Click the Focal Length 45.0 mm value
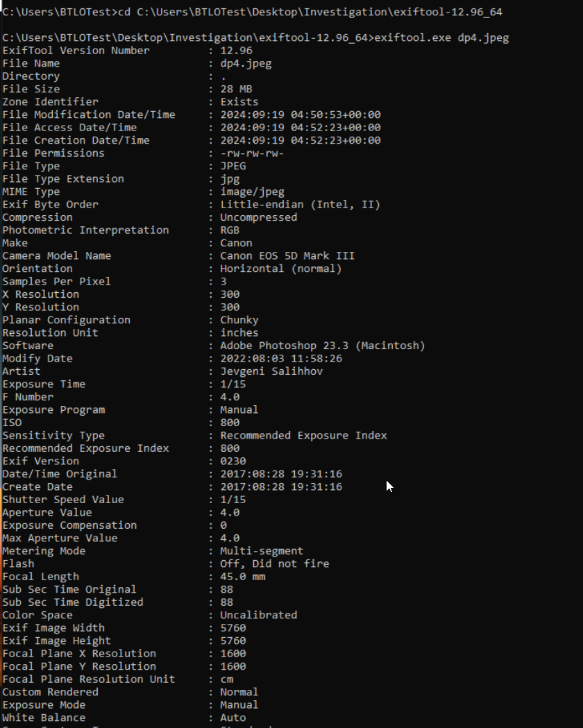The height and width of the screenshot is (728, 583). [243, 577]
